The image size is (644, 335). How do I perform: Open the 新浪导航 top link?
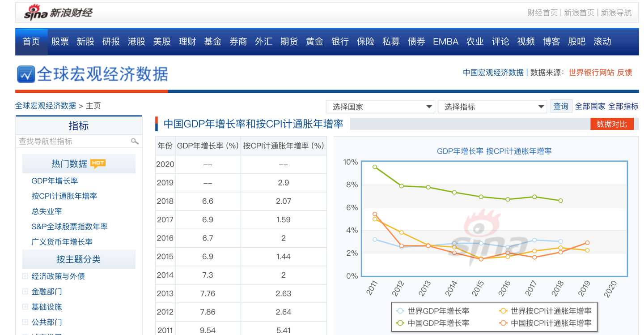616,13
